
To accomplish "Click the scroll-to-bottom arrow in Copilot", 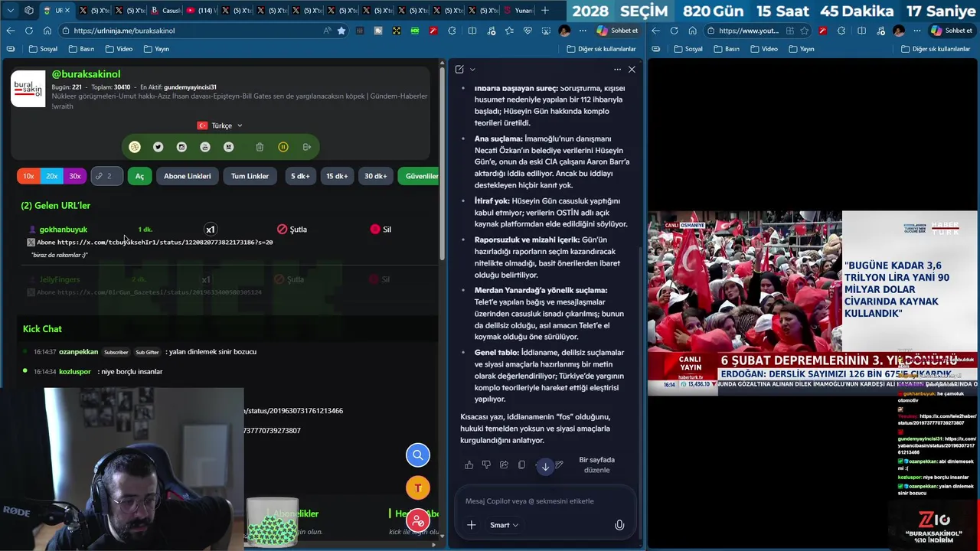I will pos(545,466).
